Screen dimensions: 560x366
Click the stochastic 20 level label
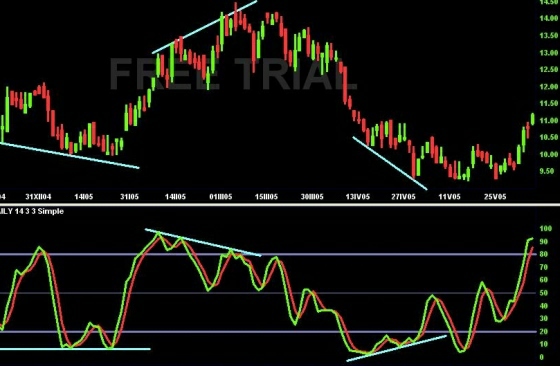tap(544, 332)
